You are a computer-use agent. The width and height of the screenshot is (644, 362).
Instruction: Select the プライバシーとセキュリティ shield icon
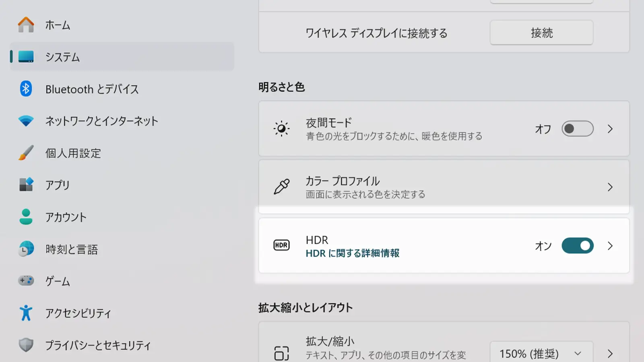(25, 345)
